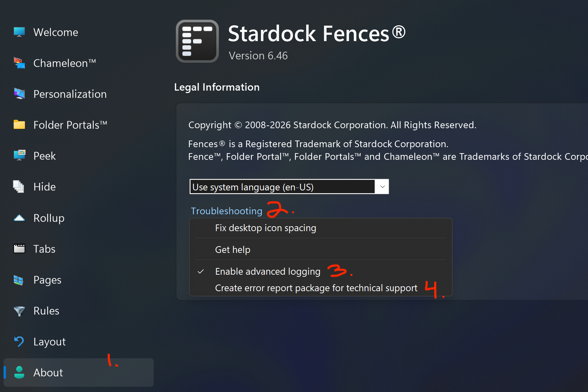Click the Layout undo-arrow icon
588x392 pixels.
[19, 341]
